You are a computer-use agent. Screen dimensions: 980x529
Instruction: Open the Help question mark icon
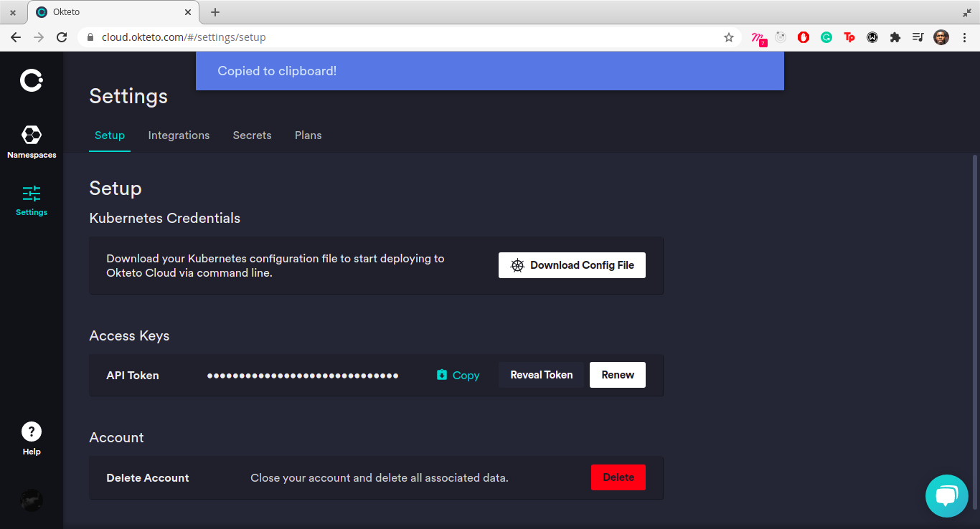(x=32, y=432)
